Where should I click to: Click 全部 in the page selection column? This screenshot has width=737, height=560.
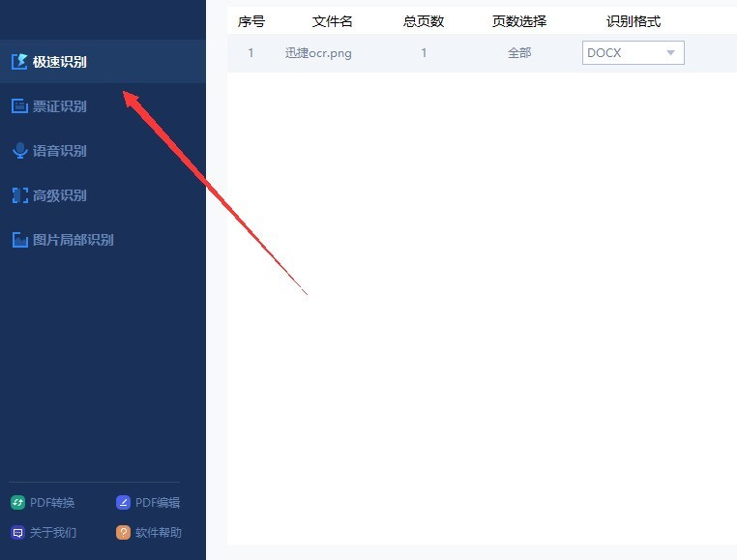(x=519, y=53)
